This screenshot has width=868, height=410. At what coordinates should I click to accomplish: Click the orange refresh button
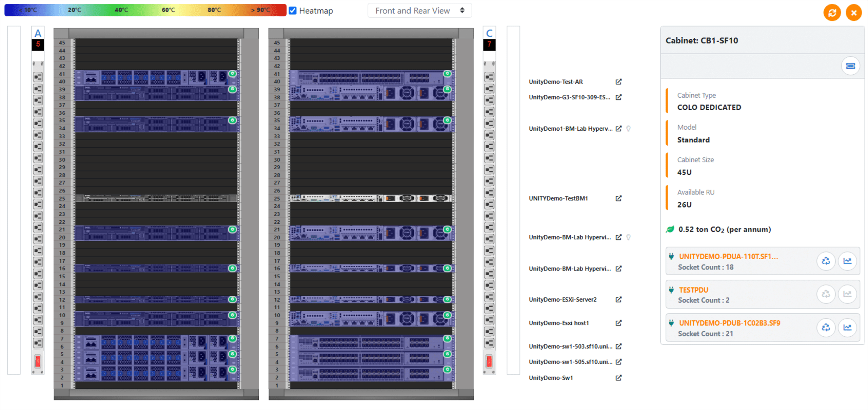[x=832, y=13]
